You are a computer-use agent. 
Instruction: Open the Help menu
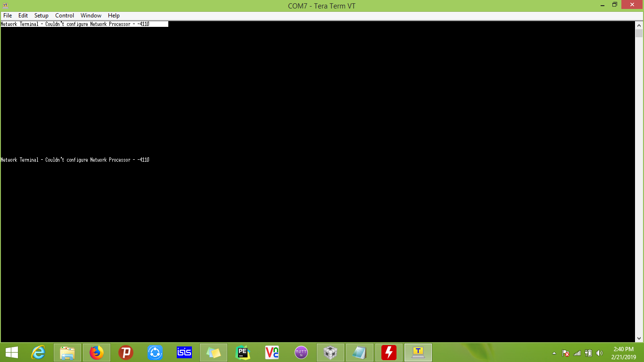[x=114, y=16]
